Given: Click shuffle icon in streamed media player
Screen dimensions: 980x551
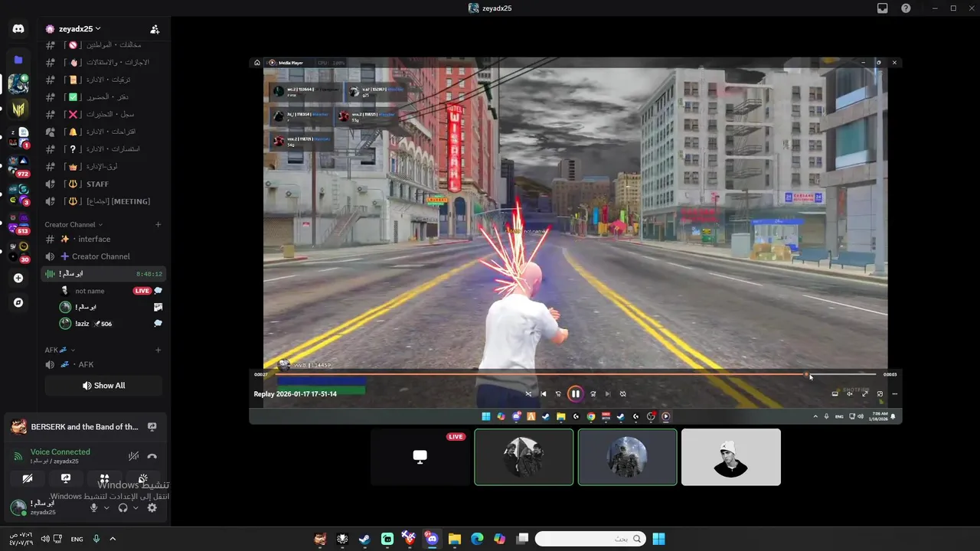Looking at the screenshot, I should click(528, 394).
